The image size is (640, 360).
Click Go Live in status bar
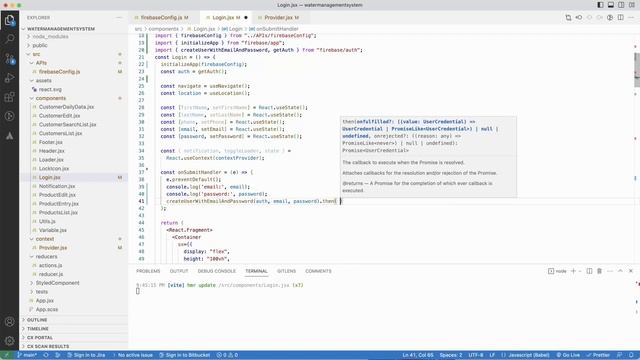coord(568,355)
